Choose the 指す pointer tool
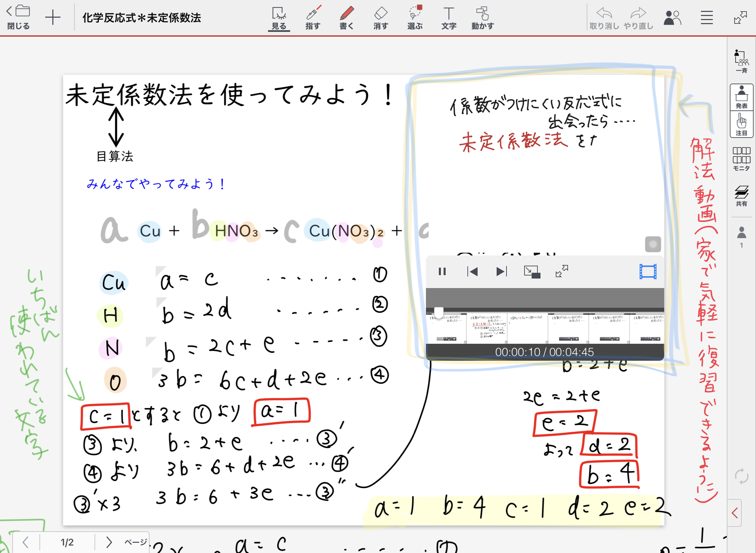Image resolution: width=756 pixels, height=553 pixels. pyautogui.click(x=313, y=18)
